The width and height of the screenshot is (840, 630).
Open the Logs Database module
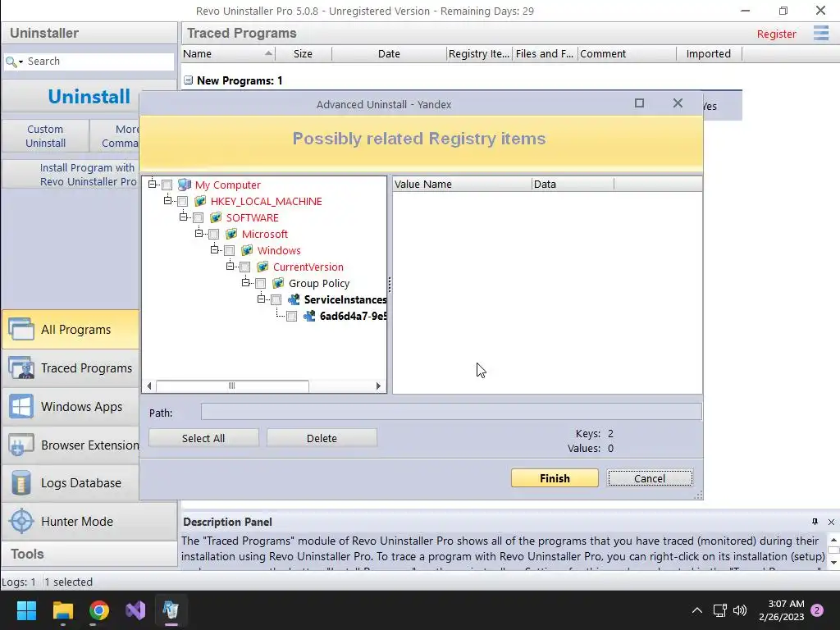coord(71,482)
